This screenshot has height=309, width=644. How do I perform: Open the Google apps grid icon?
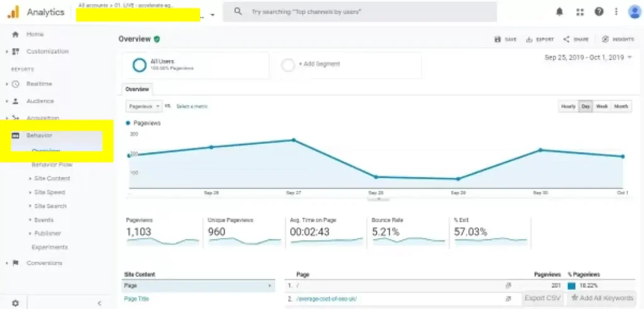coord(580,12)
